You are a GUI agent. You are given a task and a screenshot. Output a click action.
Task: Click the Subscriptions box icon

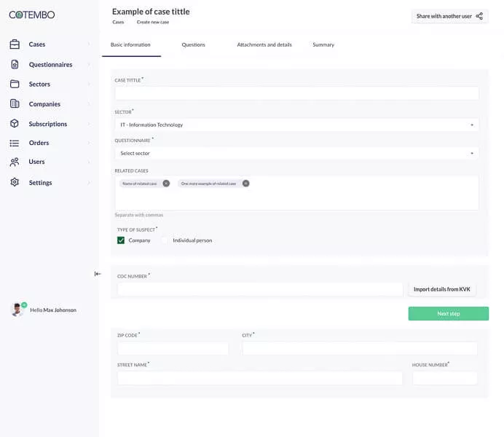(x=15, y=123)
